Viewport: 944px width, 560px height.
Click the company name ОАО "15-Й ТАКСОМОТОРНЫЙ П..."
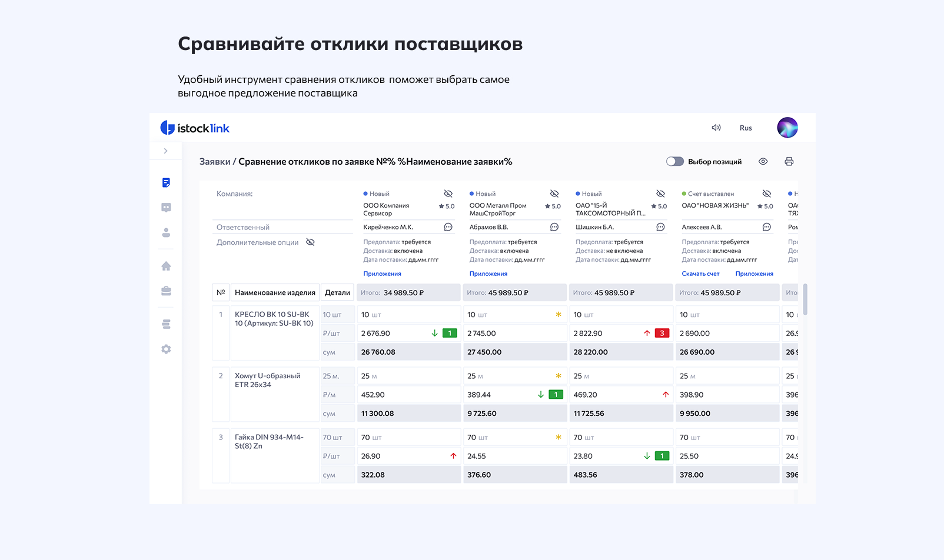[x=610, y=209]
